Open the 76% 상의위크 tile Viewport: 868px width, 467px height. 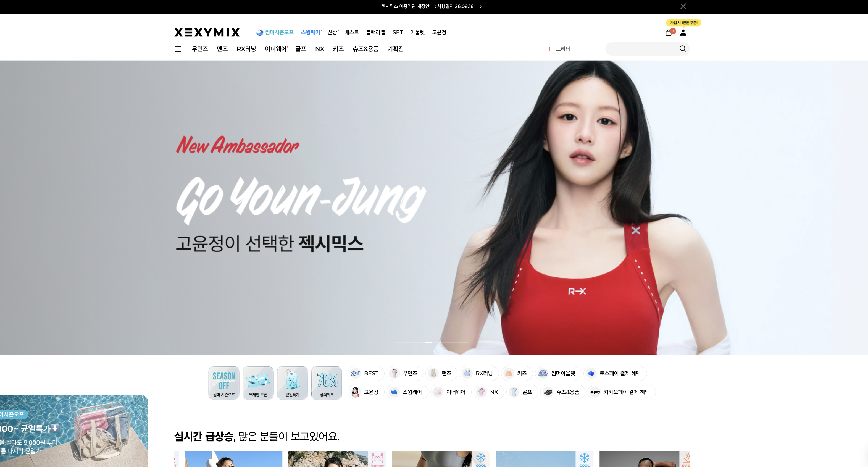click(x=327, y=383)
